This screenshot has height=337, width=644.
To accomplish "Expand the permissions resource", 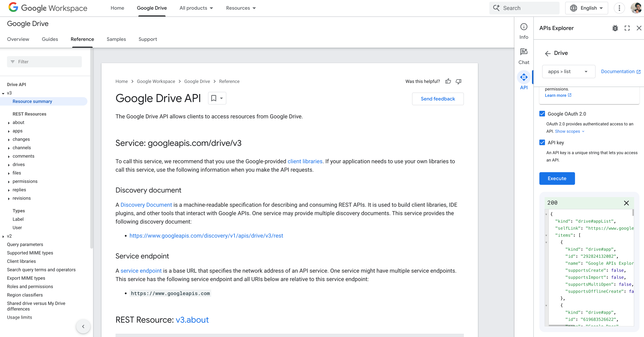I will coord(9,182).
